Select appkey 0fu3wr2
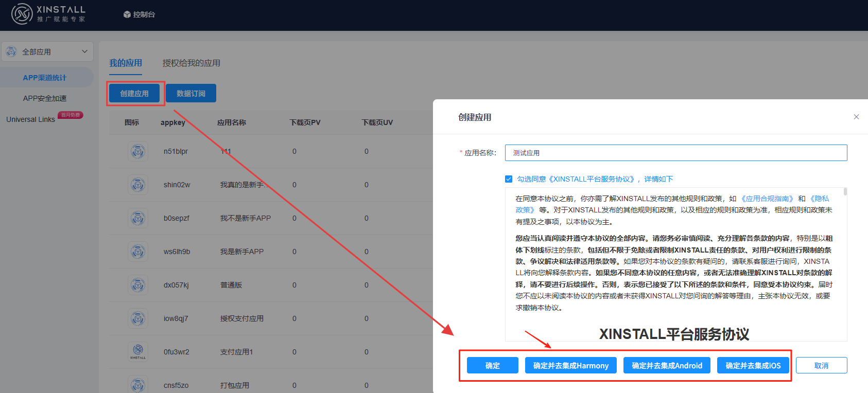The image size is (868, 393). tap(177, 352)
